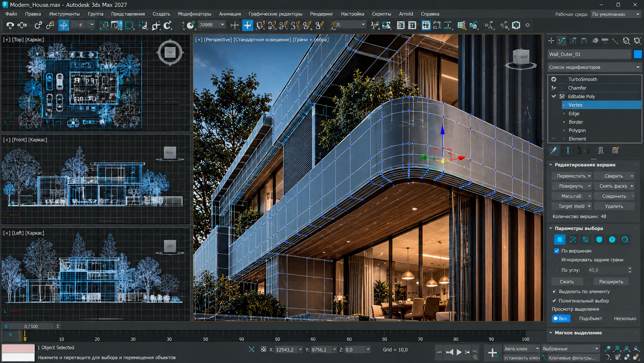Open the 'Модификаторы' menu

[195, 14]
